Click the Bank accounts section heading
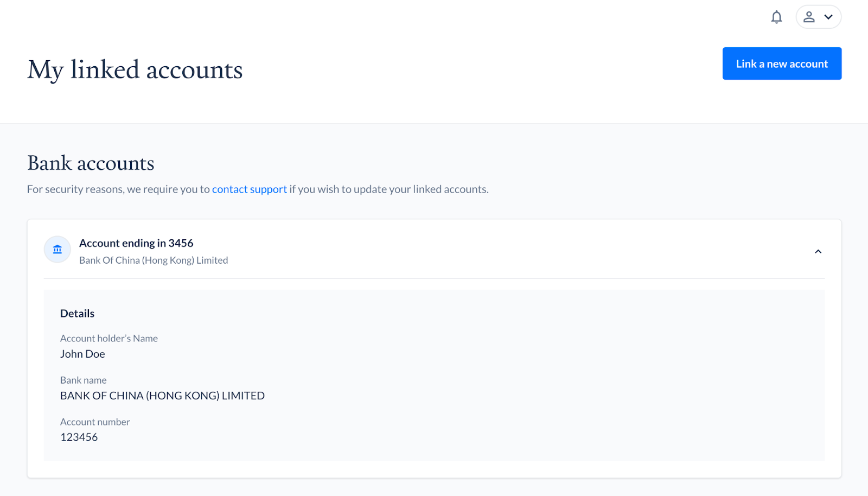Viewport: 868px width, 496px height. (91, 163)
